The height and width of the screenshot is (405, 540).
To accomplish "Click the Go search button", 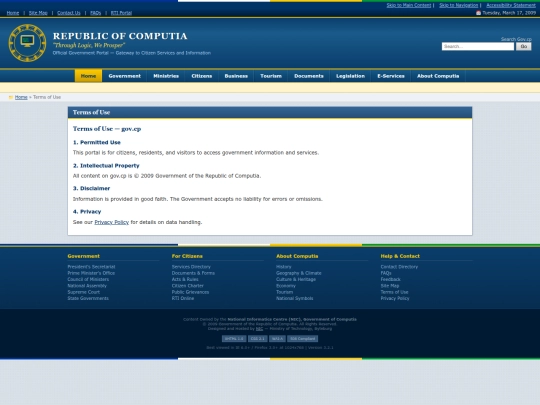I will (x=523, y=46).
